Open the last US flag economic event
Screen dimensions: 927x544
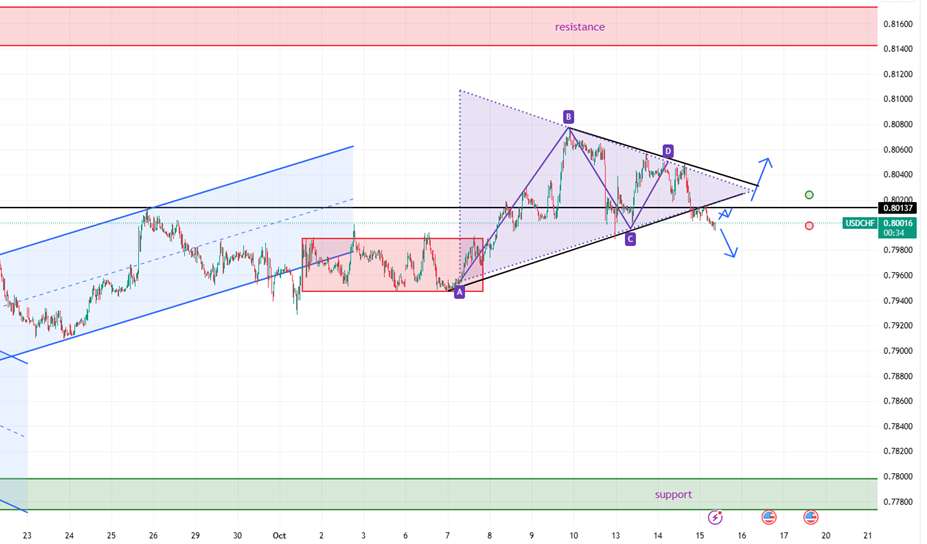[x=811, y=517]
